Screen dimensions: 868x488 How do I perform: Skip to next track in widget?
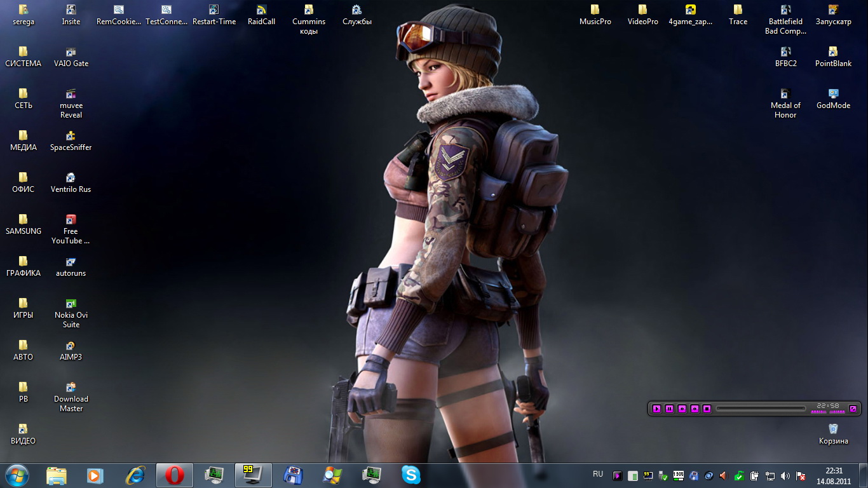click(x=695, y=409)
